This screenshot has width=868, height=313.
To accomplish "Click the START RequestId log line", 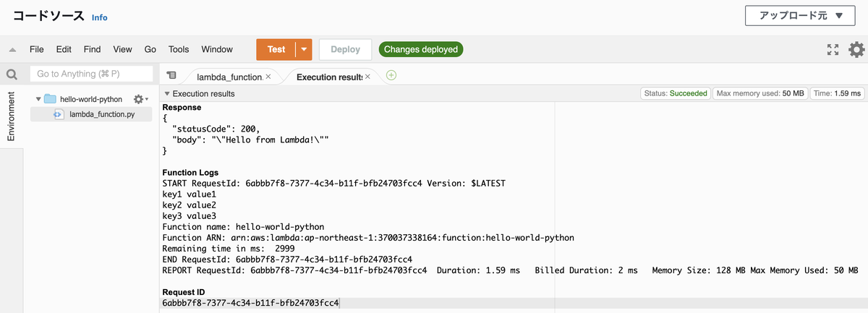I will tap(333, 184).
